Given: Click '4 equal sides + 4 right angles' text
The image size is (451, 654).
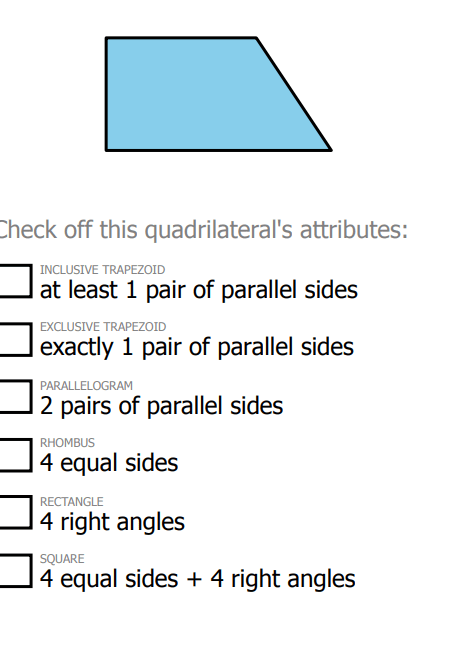Looking at the screenshot, I should point(198,579).
